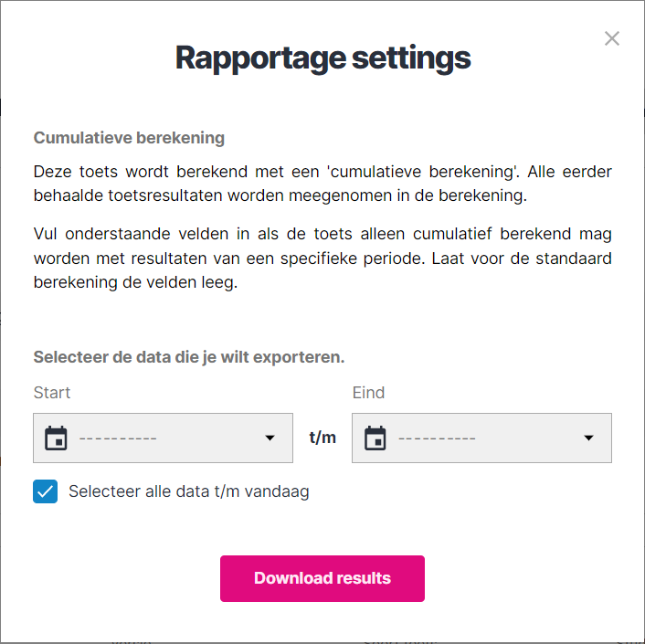
Task: Click the 'Eind' field label
Action: 368,393
